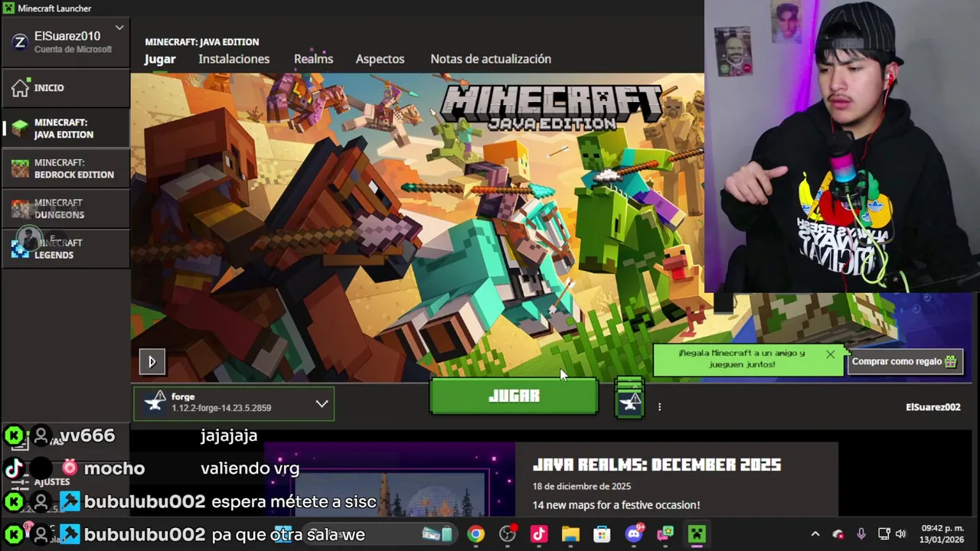Open the Realms tab
The image size is (980, 551).
click(x=313, y=59)
